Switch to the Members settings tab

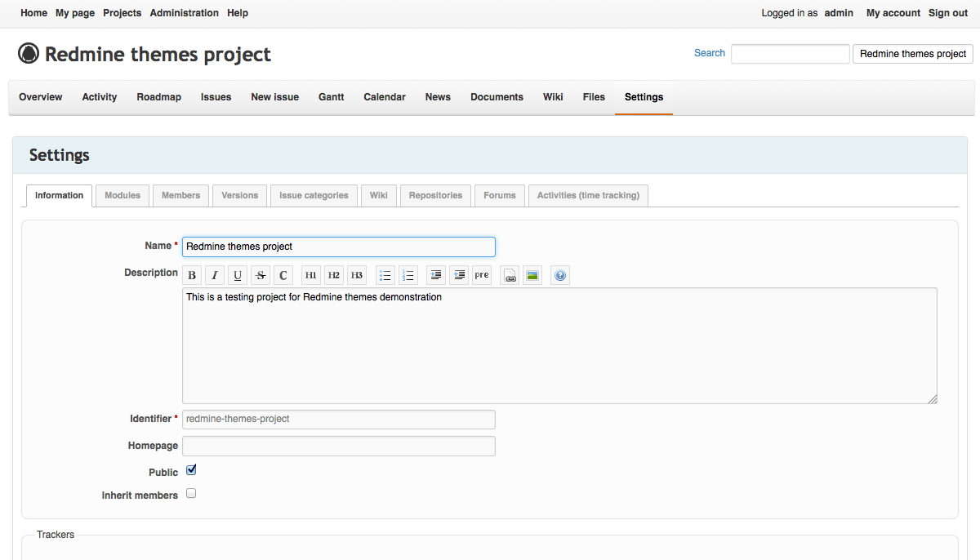coord(181,196)
